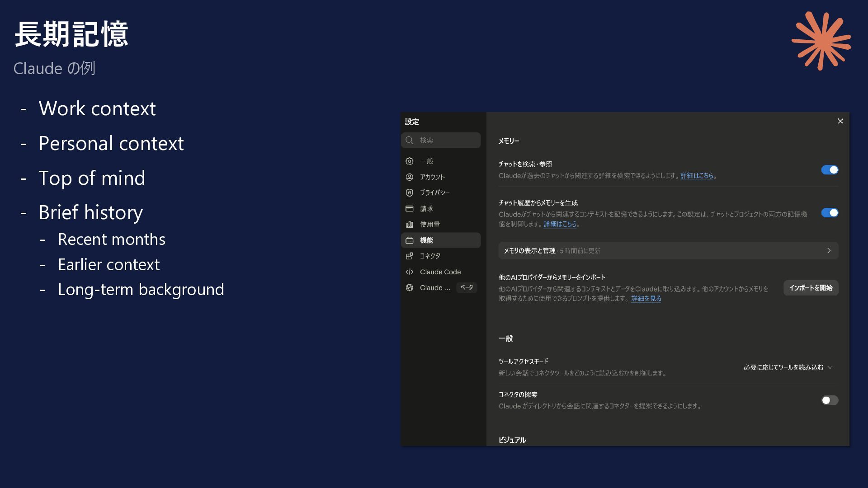The height and width of the screenshot is (488, 868).
Task: Click the インポートを開始 button
Action: (x=811, y=288)
